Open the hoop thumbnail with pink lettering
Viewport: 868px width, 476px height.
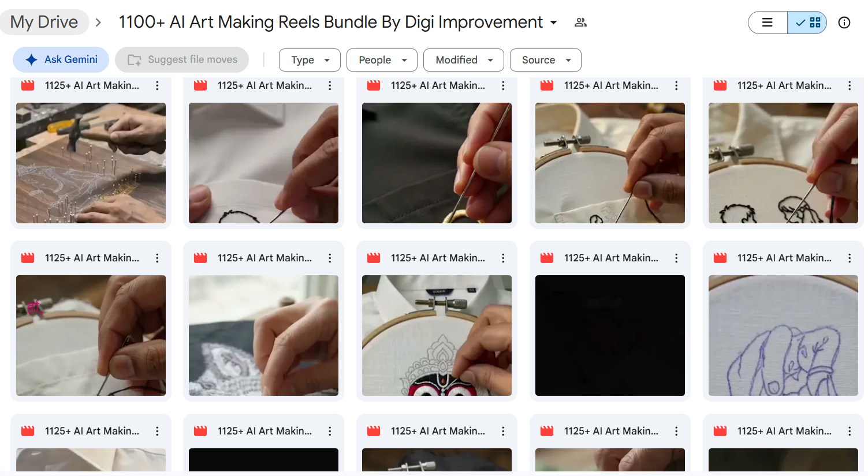click(x=91, y=335)
